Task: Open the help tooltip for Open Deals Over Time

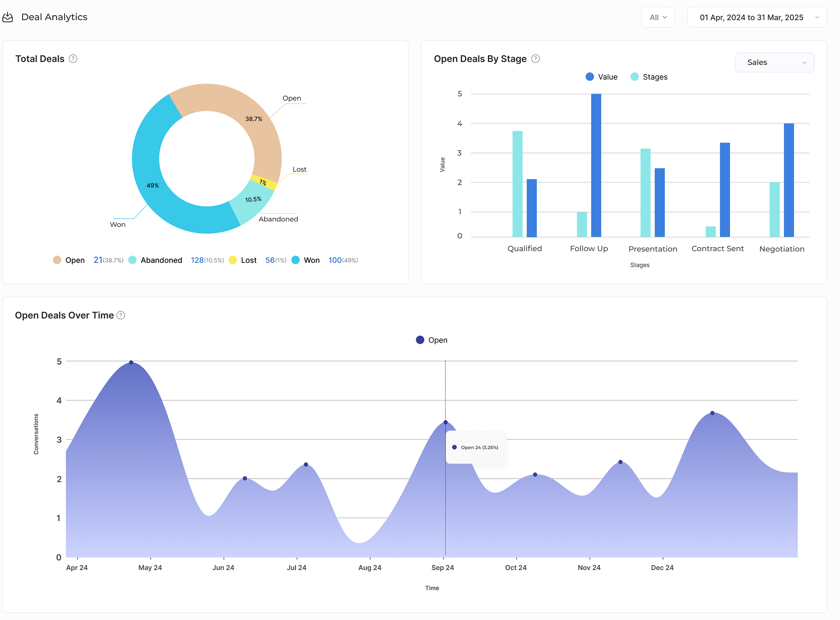Action: point(120,315)
